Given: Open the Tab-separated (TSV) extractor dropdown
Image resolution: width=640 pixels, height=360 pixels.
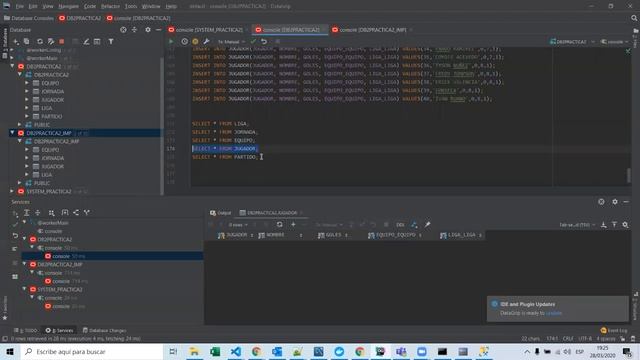Looking at the screenshot, I should 577,225.
